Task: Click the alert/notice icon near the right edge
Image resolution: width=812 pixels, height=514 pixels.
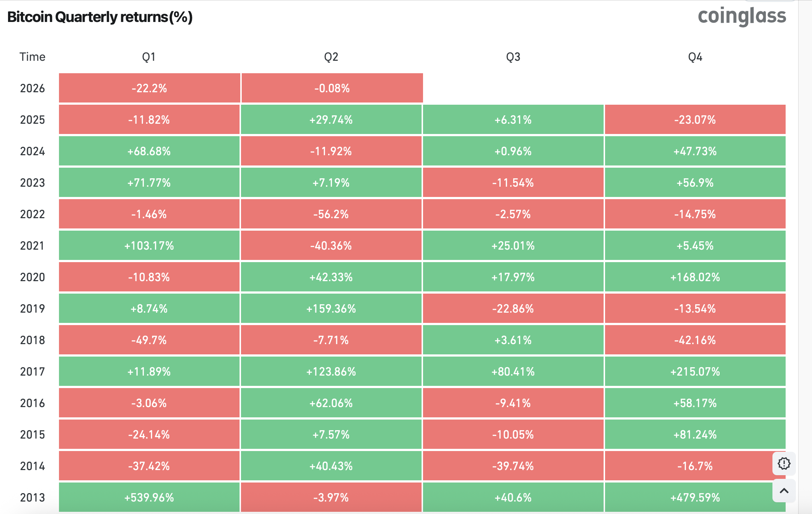Action: point(784,464)
